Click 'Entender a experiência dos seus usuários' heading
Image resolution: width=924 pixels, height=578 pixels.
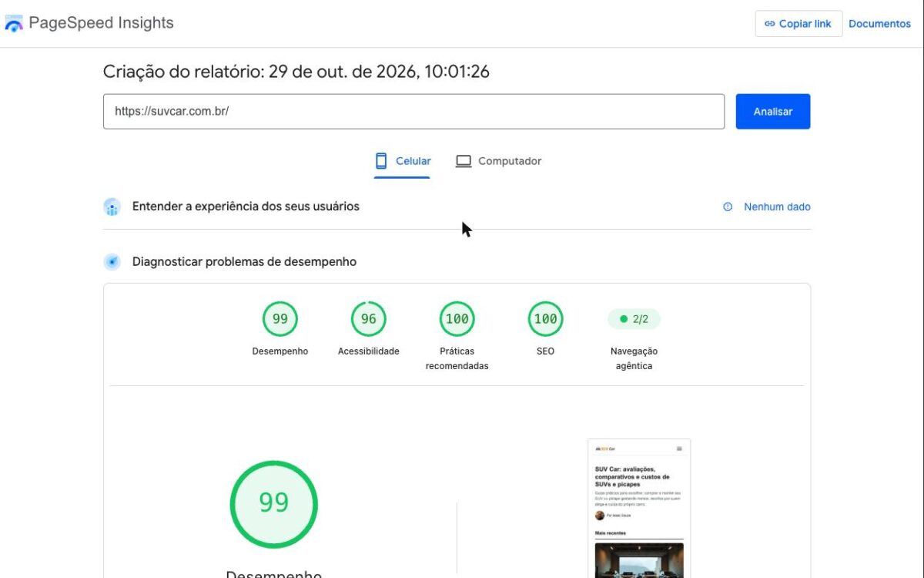click(246, 207)
